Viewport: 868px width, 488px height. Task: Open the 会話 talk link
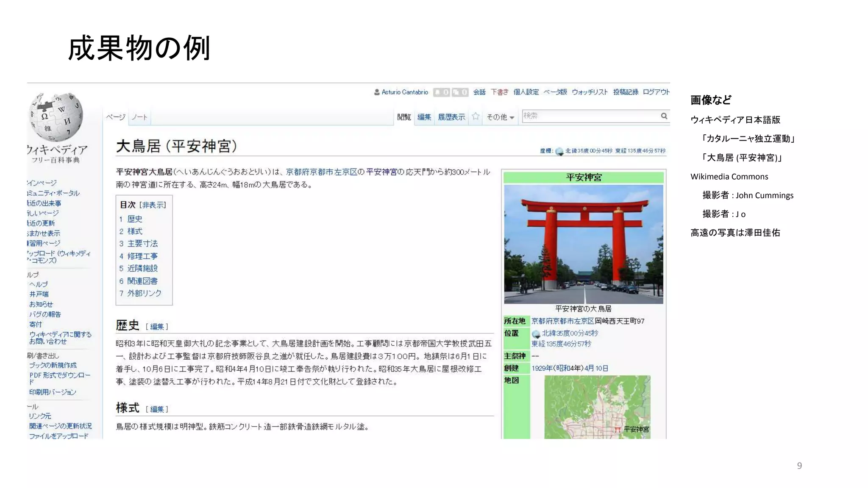point(479,92)
